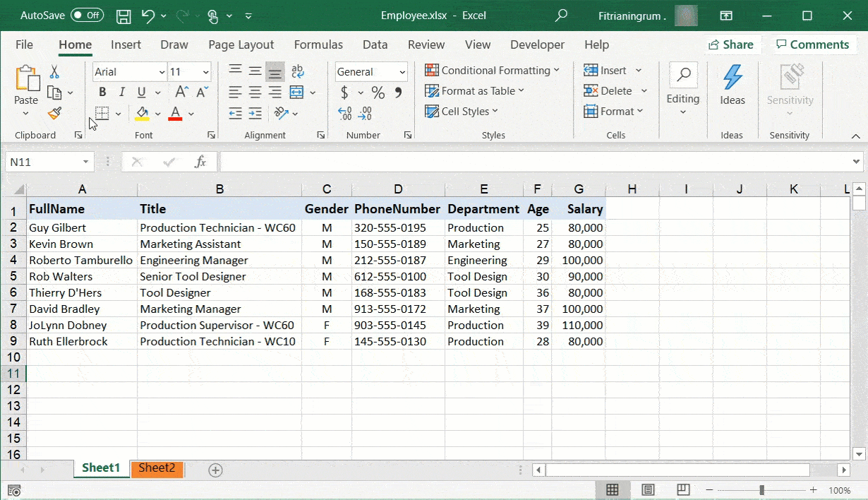Click the Share button

click(731, 44)
